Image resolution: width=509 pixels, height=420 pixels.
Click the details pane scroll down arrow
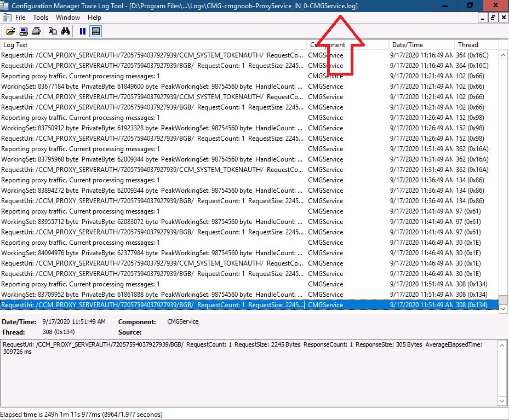point(502,401)
